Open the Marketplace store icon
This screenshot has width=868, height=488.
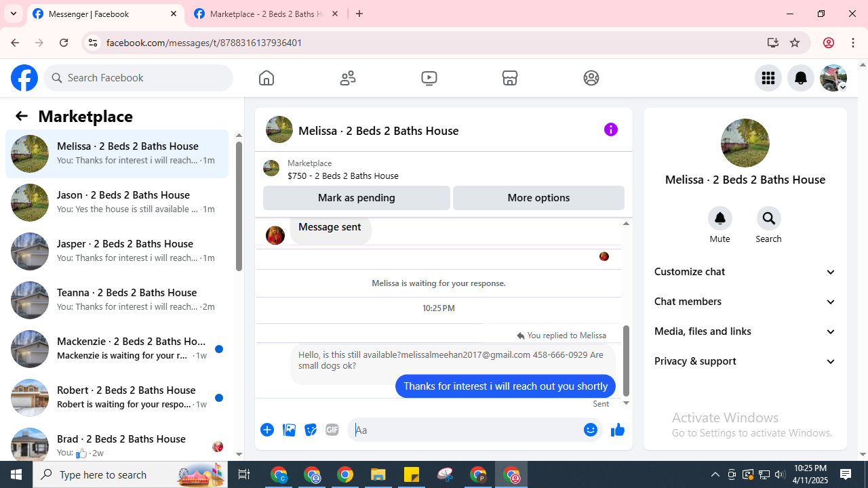(510, 78)
